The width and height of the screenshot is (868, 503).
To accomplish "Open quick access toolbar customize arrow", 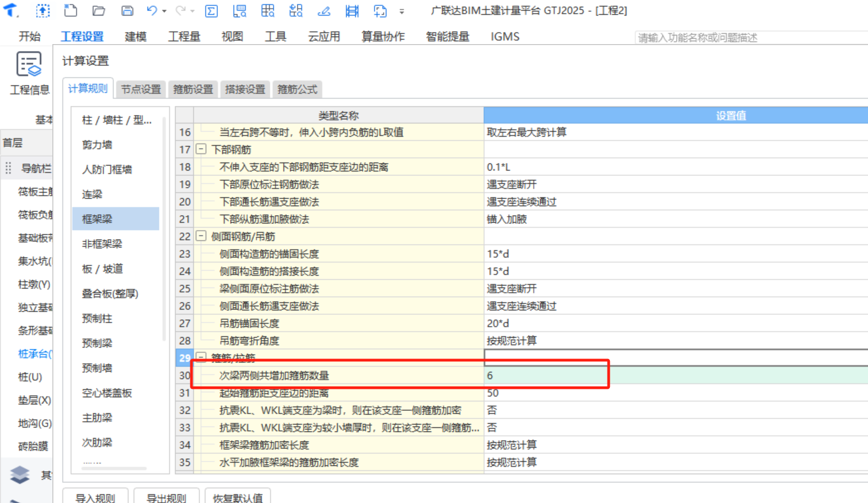I will (x=402, y=11).
